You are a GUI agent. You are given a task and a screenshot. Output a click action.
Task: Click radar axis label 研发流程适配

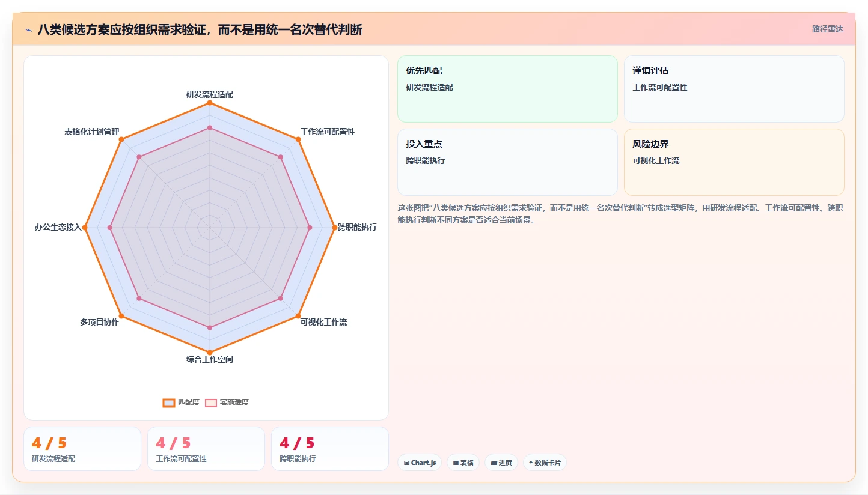point(210,94)
